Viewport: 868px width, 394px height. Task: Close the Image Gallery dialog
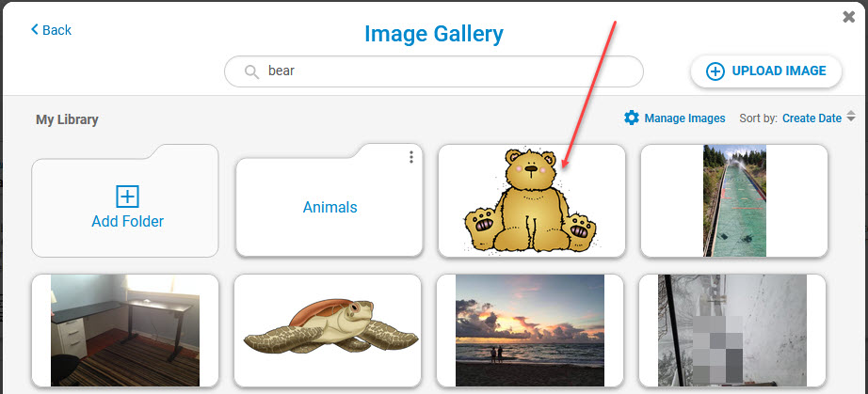848,17
